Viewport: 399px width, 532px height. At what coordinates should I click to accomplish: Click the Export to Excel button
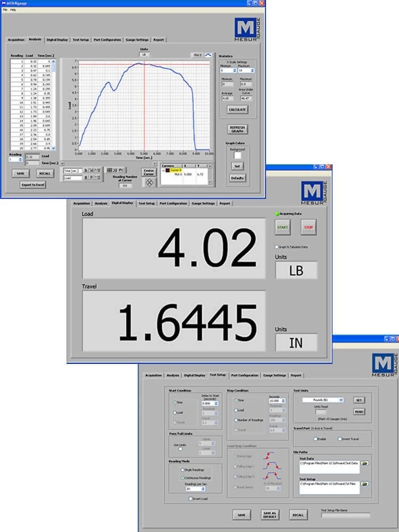(33, 185)
